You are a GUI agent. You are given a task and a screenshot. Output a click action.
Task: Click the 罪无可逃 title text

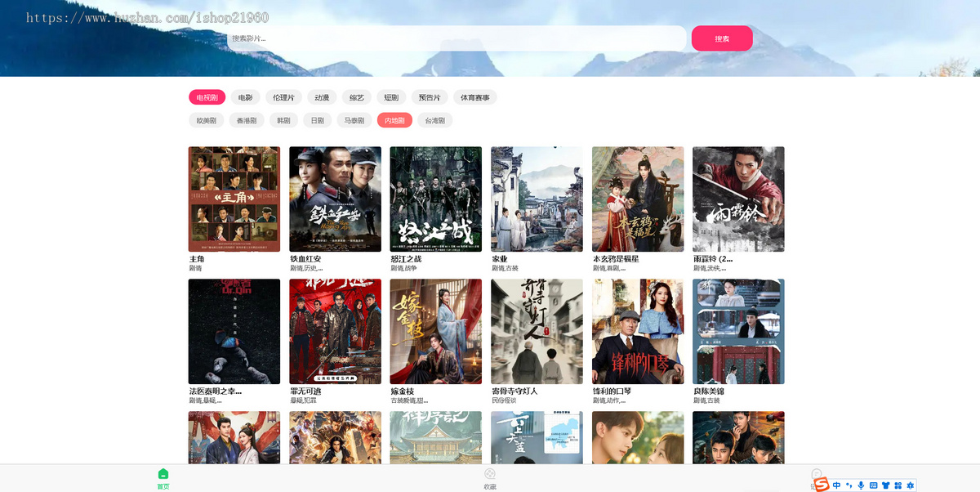[x=305, y=391]
